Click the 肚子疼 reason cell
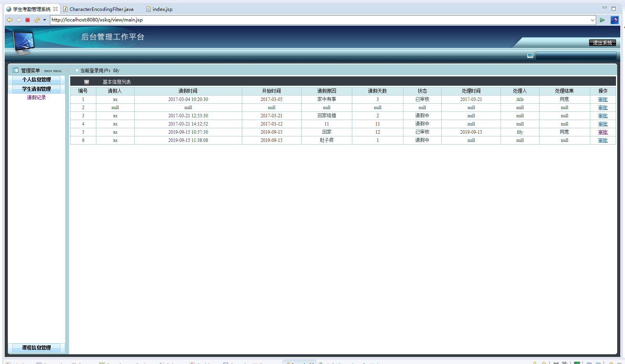Viewport: 625px width, 364px height. coord(327,140)
